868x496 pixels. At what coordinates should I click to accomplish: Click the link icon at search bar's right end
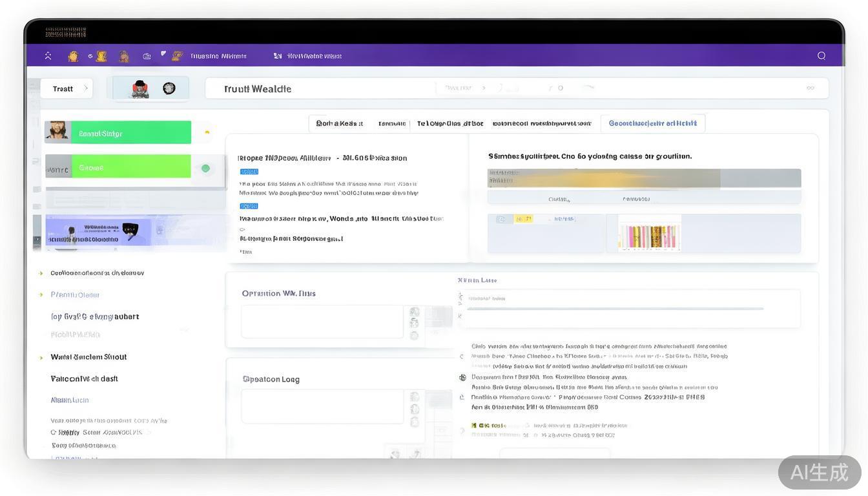(x=810, y=88)
